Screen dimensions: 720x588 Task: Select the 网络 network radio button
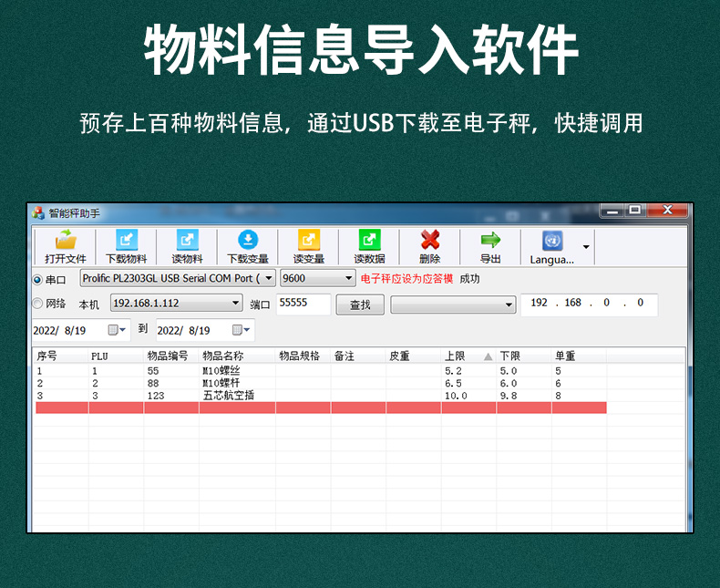(x=38, y=304)
